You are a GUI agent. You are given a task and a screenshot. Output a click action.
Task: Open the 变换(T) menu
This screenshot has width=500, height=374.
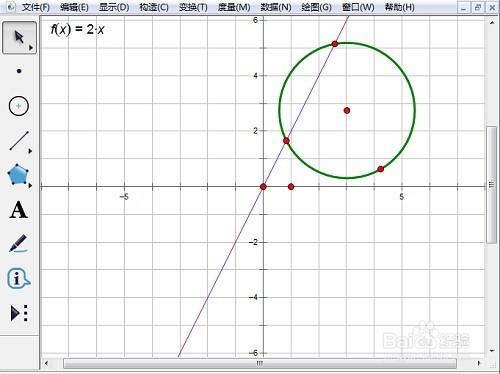tap(193, 7)
